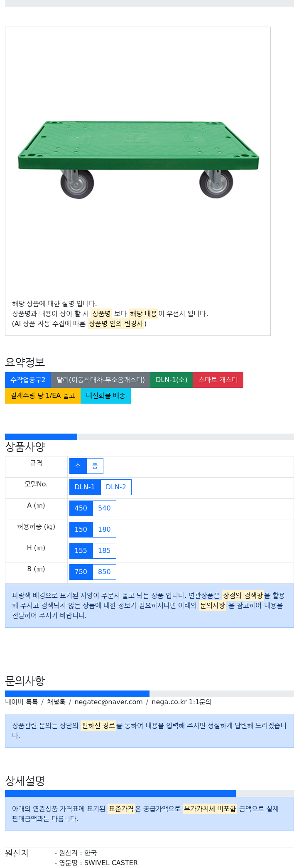
Task: Click the negatec@naver.com email contact
Action: point(108,702)
